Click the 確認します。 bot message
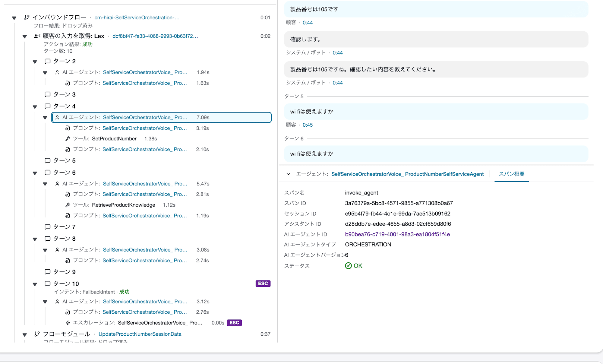Image resolution: width=603 pixels, height=364 pixels. click(x=436, y=39)
